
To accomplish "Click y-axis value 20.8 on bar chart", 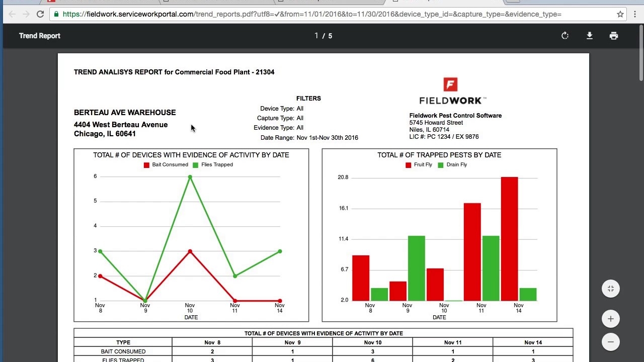I will pyautogui.click(x=343, y=177).
